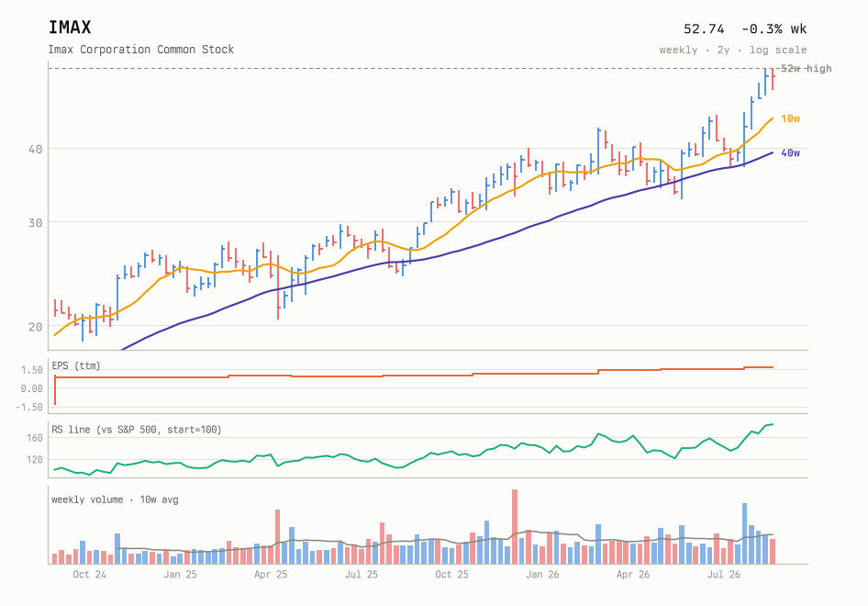Click the 'Apr 26' date axis label
The image size is (868, 606).
(633, 575)
